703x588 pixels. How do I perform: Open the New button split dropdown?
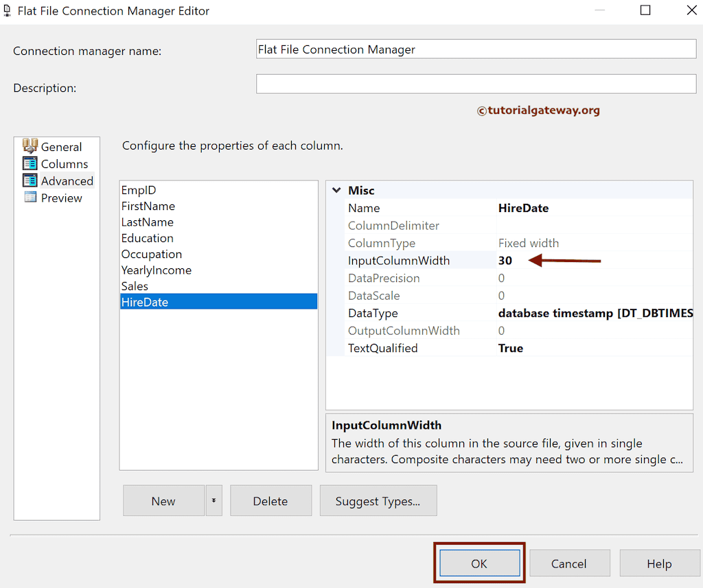click(214, 500)
